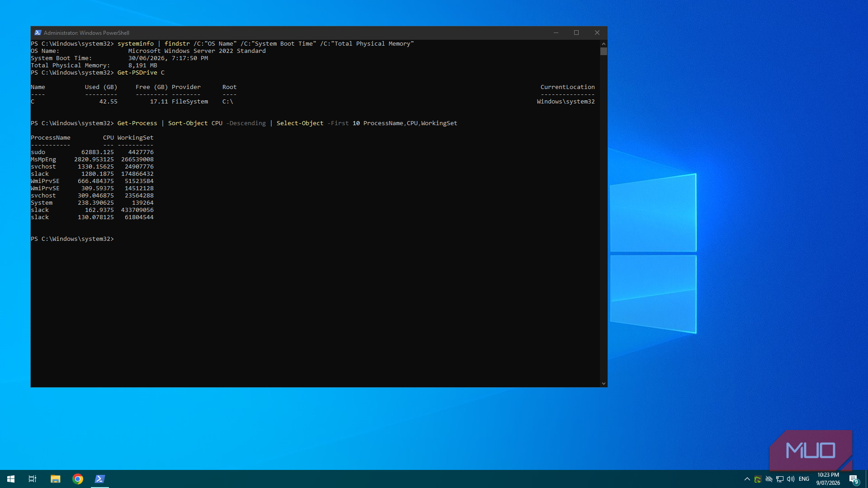This screenshot has width=868, height=488.
Task: Open the volume control tray icon
Action: coord(791,479)
